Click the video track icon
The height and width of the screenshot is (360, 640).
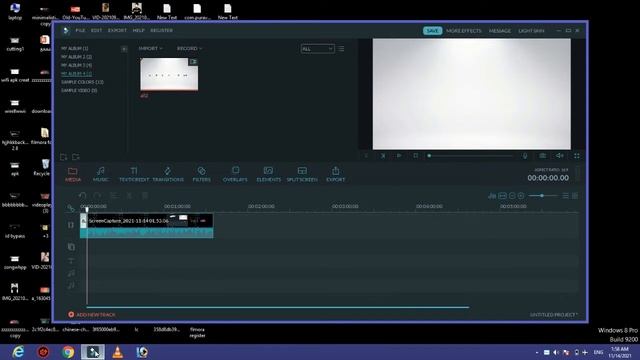pos(71,225)
